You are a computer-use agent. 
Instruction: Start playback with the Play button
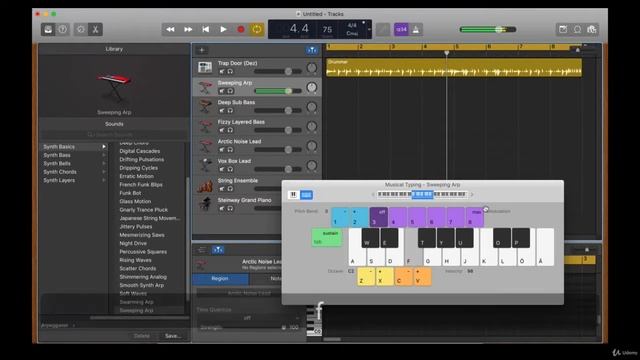[x=223, y=29]
